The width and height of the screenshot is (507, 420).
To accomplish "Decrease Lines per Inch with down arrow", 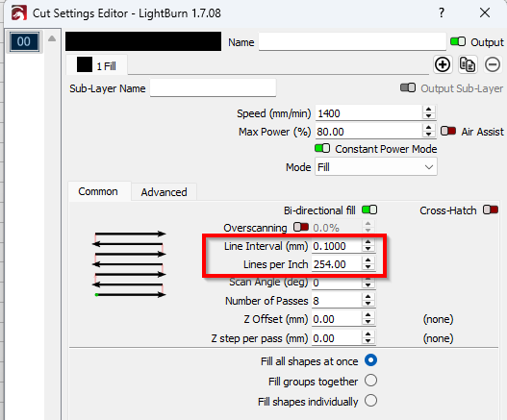I will 368,267.
